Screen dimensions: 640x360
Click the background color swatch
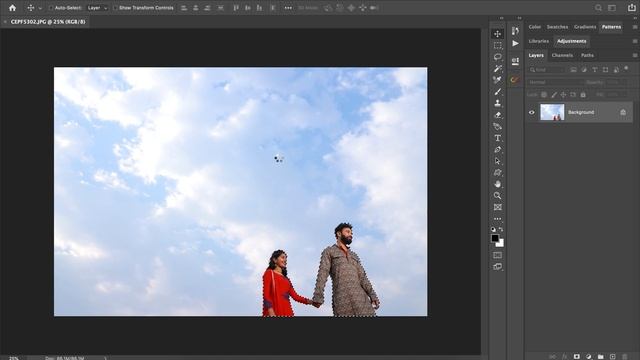[x=501, y=244]
